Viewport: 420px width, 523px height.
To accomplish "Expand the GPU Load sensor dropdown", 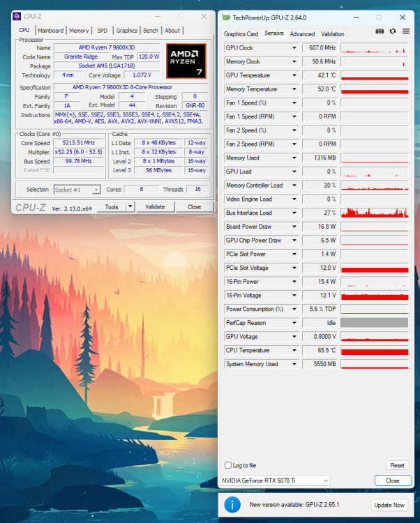I will coord(294,172).
